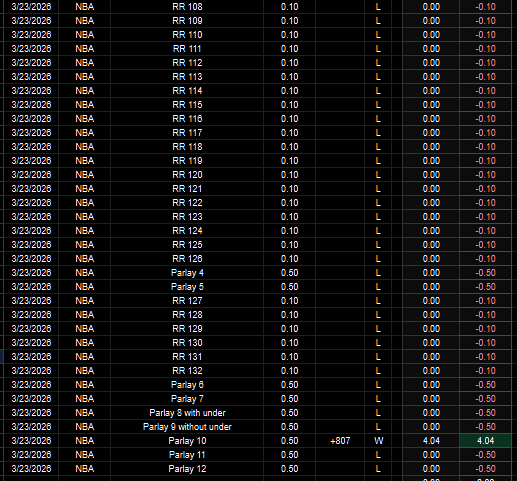This screenshot has width=517, height=481.
Task: Click the +807 odds cell
Action: click(x=340, y=441)
